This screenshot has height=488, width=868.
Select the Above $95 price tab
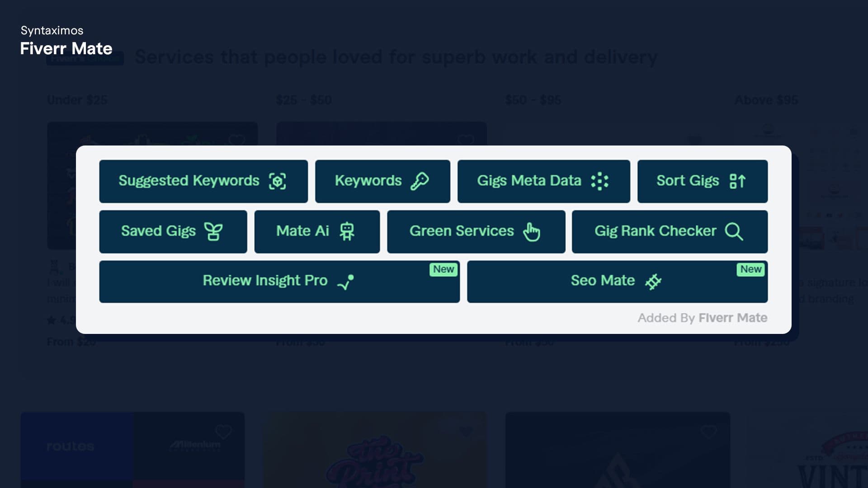766,100
